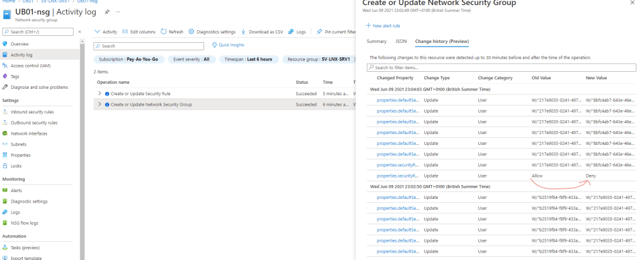Image resolution: width=644 pixels, height=260 pixels.
Task: Collapse the left sidebar menu
Action: [80, 31]
